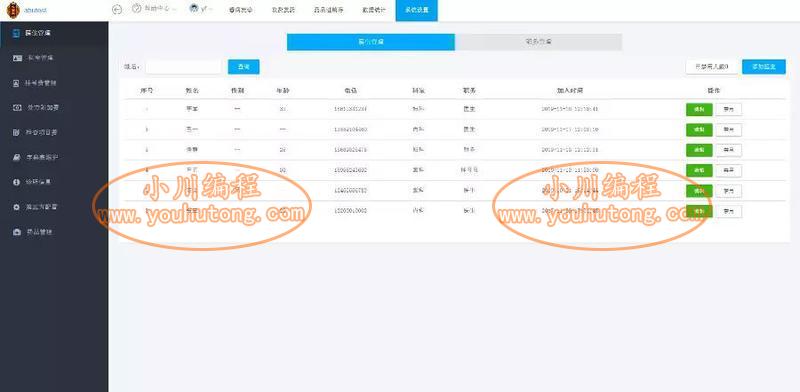Expand the yf user account dropdown
The width and height of the screenshot is (800, 392).
(x=210, y=10)
